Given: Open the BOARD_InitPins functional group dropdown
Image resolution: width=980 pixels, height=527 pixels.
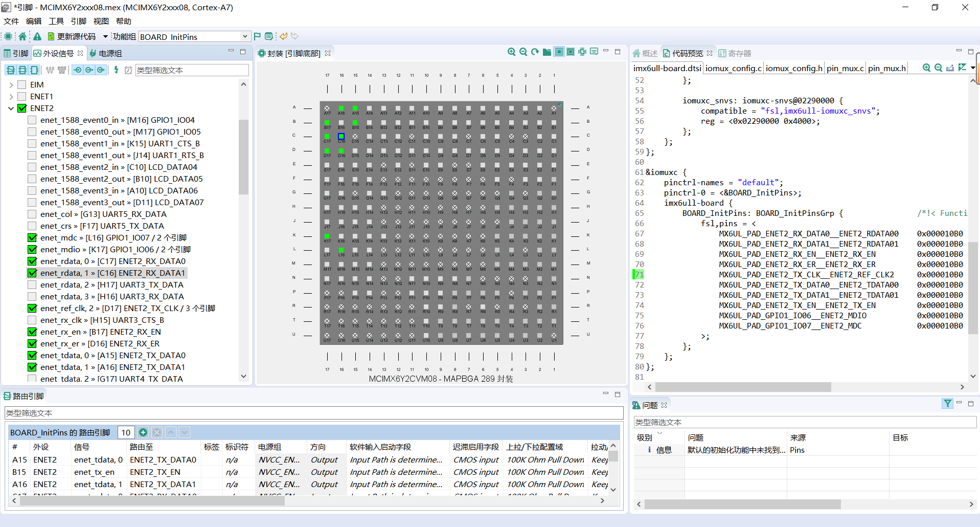Looking at the screenshot, I should tap(245, 36).
